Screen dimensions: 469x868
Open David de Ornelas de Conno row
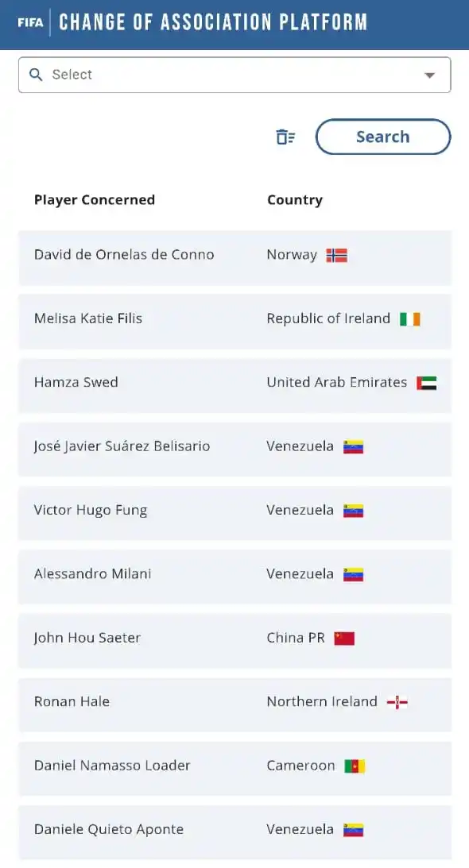(x=235, y=258)
